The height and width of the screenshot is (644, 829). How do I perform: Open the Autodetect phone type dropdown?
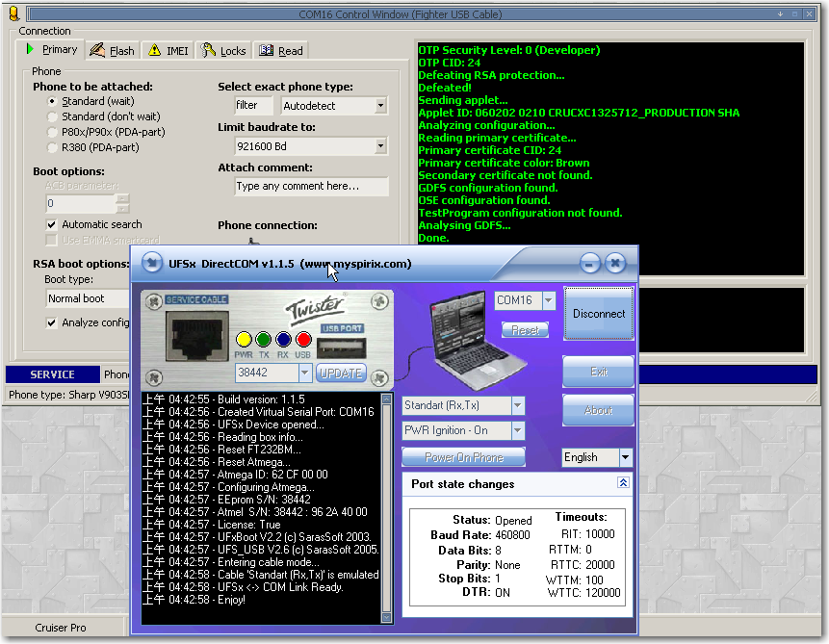coord(380,106)
